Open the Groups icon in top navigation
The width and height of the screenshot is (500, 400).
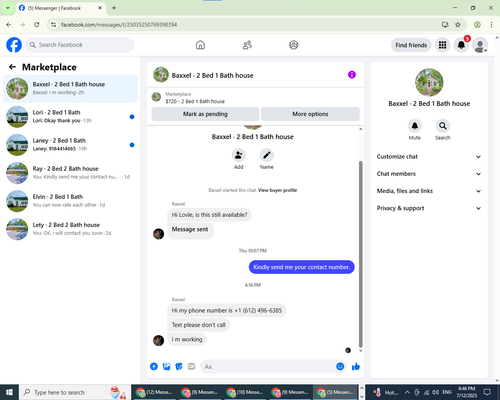[x=294, y=45]
